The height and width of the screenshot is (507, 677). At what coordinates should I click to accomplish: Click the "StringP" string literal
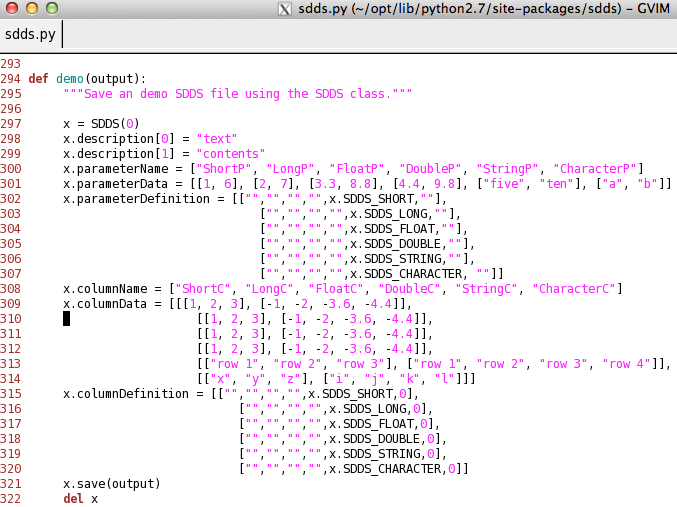coord(508,169)
